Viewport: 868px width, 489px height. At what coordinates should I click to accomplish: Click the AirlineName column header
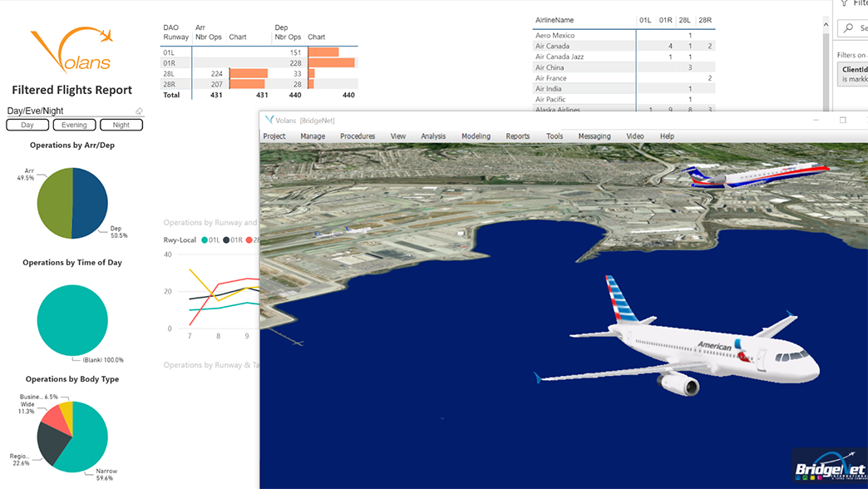pyautogui.click(x=555, y=20)
